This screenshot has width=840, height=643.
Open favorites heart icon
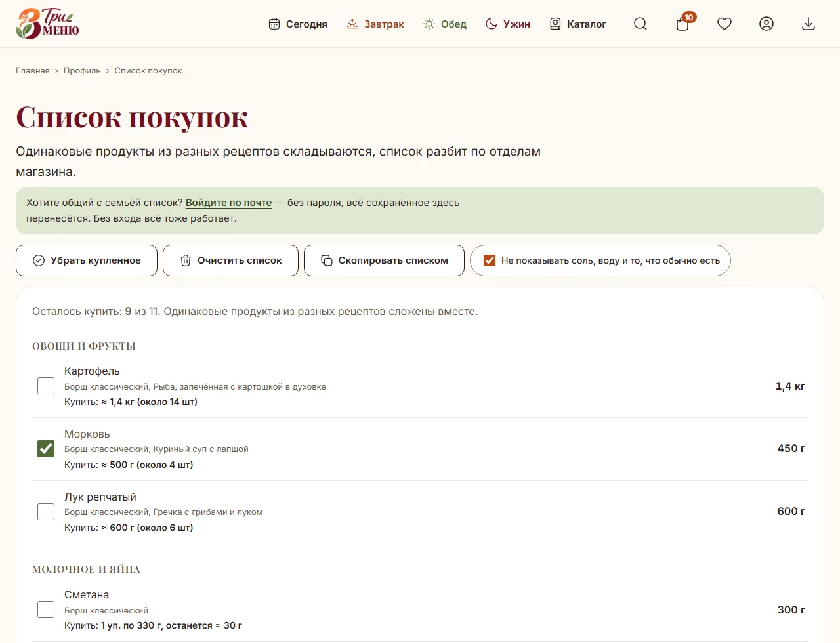pos(724,24)
